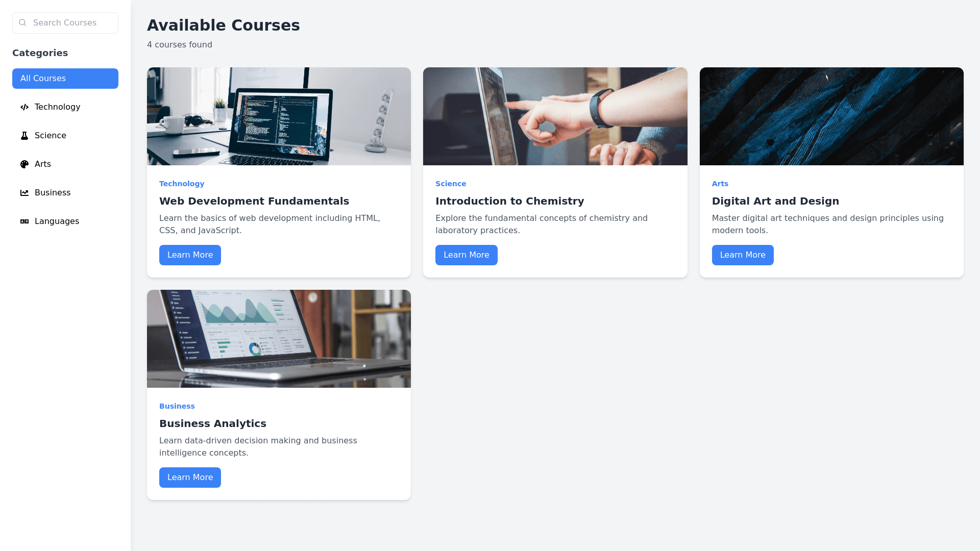Click the Arts palette icon
980x551 pixels.
24,164
